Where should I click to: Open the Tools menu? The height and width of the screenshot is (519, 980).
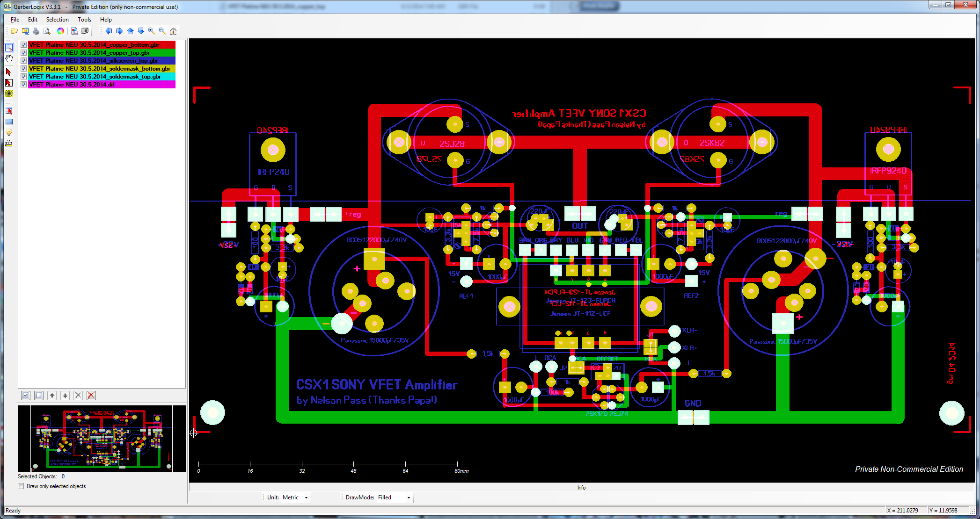tap(85, 20)
